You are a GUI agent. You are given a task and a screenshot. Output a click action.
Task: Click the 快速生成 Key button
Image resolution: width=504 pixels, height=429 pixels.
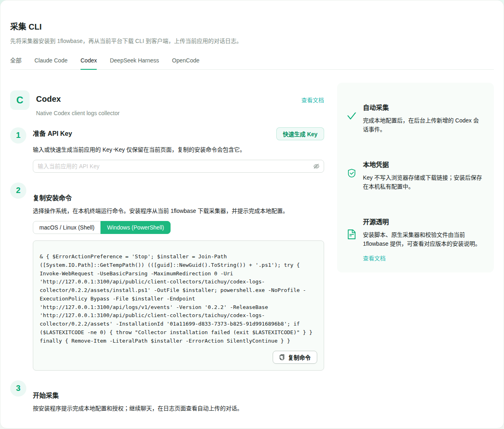tap(300, 134)
